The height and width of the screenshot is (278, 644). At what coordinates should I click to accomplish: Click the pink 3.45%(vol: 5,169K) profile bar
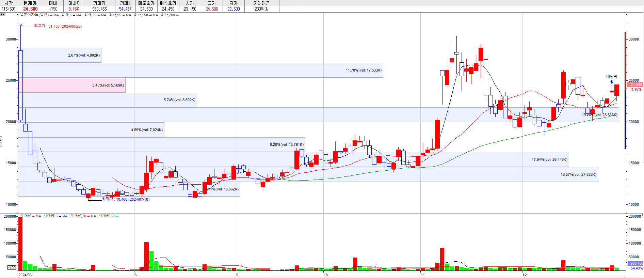pyautogui.click(x=72, y=85)
